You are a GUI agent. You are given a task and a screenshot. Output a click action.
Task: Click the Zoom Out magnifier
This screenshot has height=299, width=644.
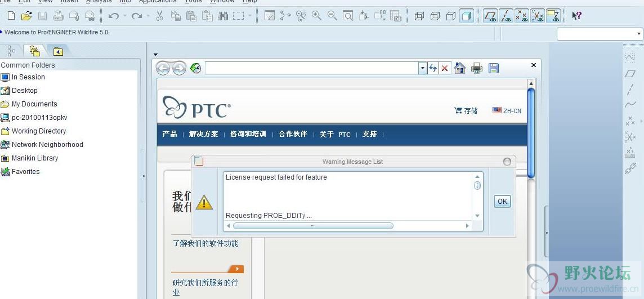[332, 16]
